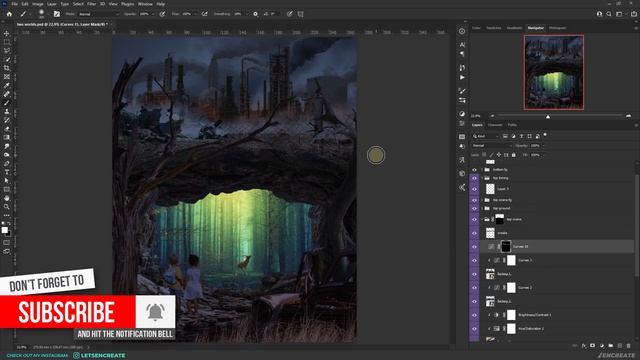The width and height of the screenshot is (640, 360).
Task: Show the hidden Curves 15 layer
Action: pyautogui.click(x=474, y=247)
